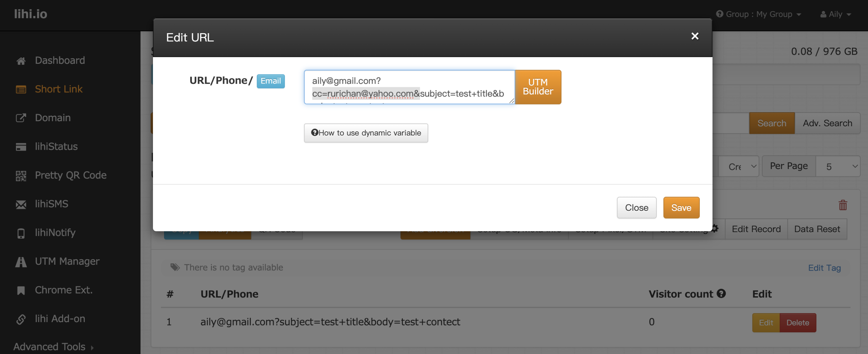This screenshot has width=868, height=354.
Task: Open the Per Page count dropdown
Action: point(837,166)
